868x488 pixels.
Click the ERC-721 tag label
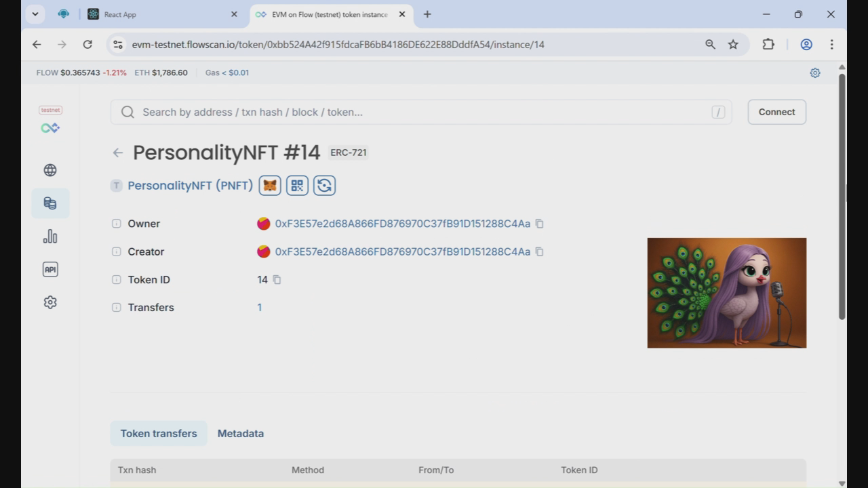tap(349, 152)
